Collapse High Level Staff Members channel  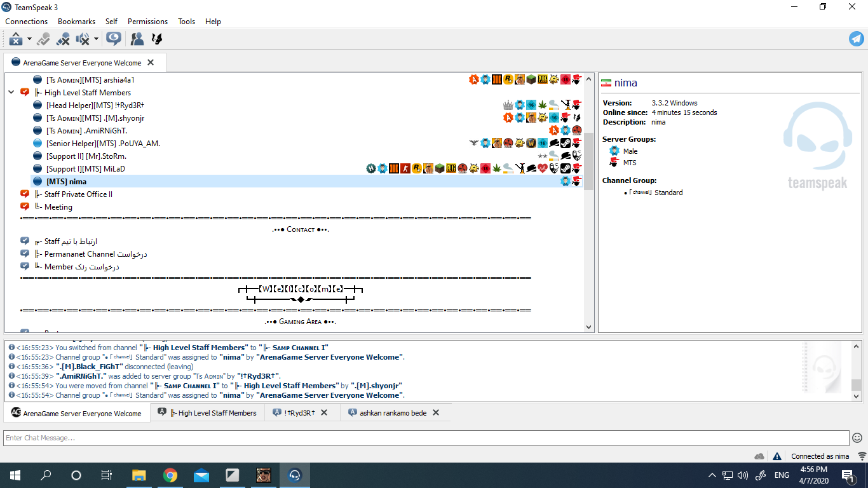(11, 93)
